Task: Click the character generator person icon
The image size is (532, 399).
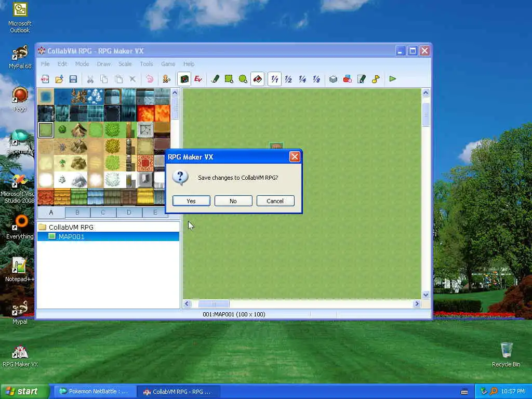Action: tap(166, 79)
